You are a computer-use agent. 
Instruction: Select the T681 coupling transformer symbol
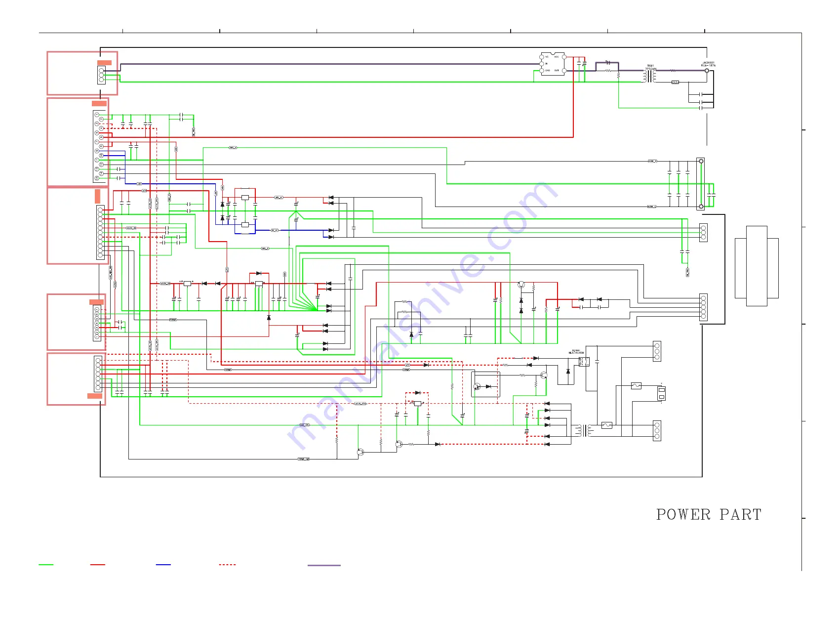pyautogui.click(x=649, y=76)
